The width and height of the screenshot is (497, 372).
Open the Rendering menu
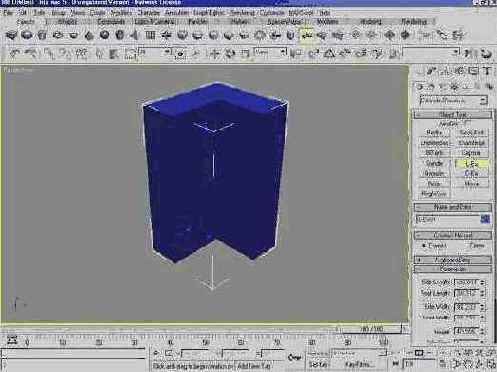(243, 13)
